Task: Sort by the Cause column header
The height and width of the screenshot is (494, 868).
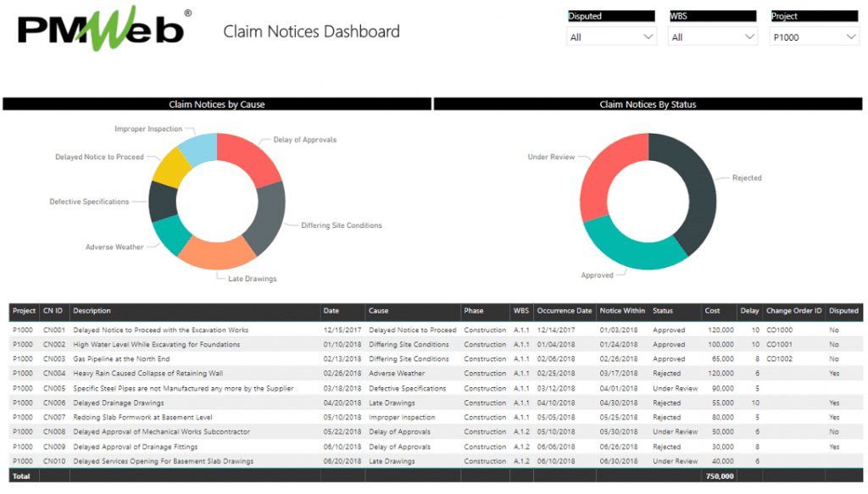Action: point(379,311)
